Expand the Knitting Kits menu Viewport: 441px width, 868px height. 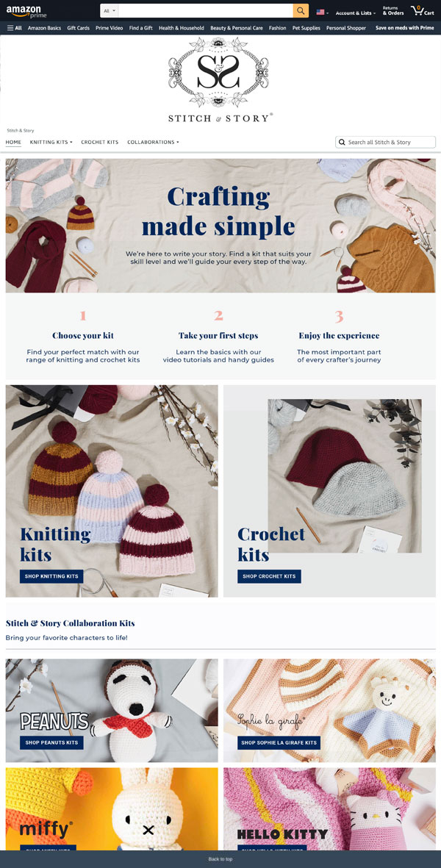pos(51,143)
